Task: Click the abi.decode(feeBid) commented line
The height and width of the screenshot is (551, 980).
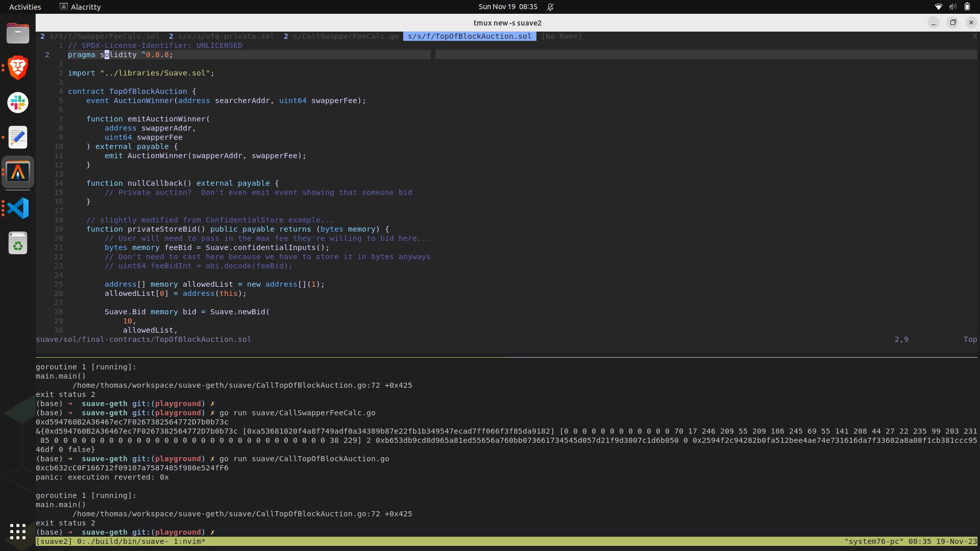Action: 199,266
